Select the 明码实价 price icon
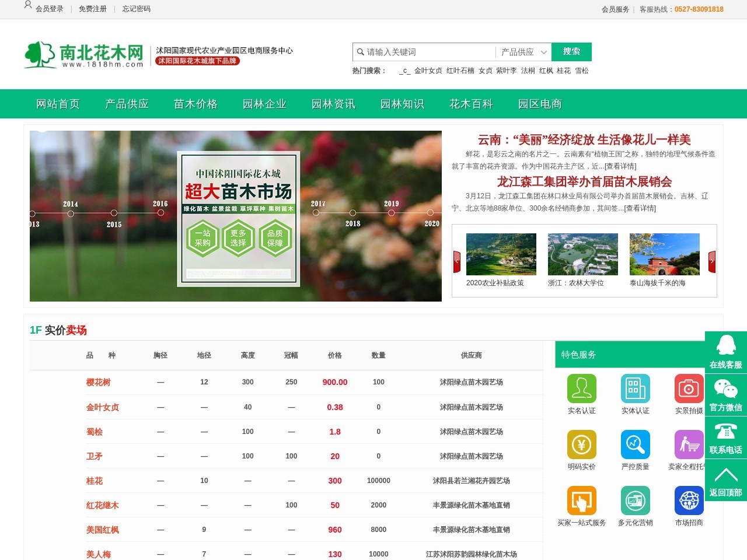Viewport: 747px width, 560px height. 581,444
